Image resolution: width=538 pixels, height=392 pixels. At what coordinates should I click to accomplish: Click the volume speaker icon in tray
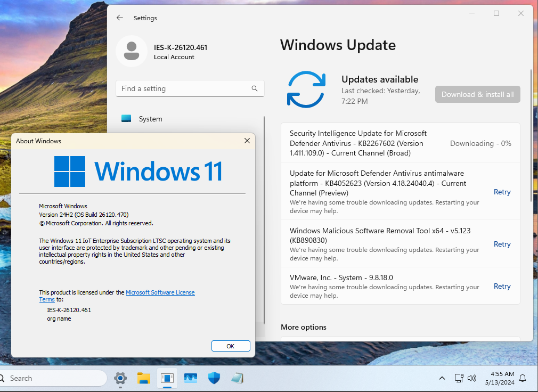coord(472,378)
